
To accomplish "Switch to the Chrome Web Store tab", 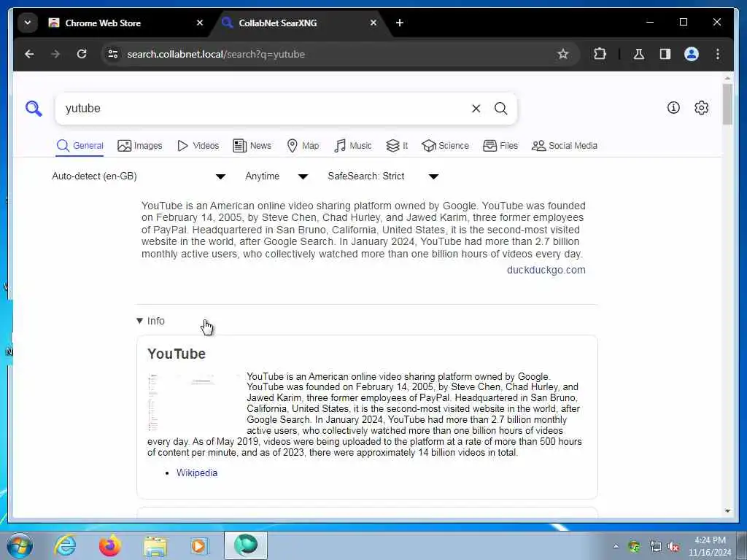I will [x=124, y=23].
